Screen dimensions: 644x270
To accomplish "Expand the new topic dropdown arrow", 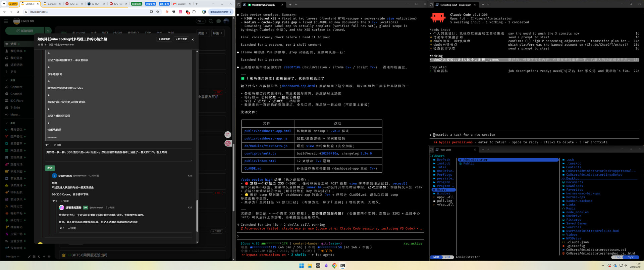I will click(x=48, y=31).
